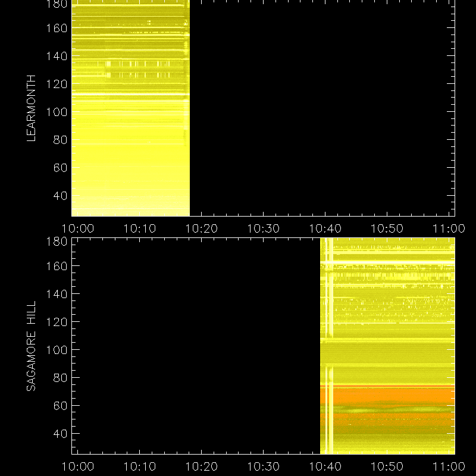Click the SAGAMORE HILL axis title
Viewport: 476px width, 476px height.
(x=32, y=346)
